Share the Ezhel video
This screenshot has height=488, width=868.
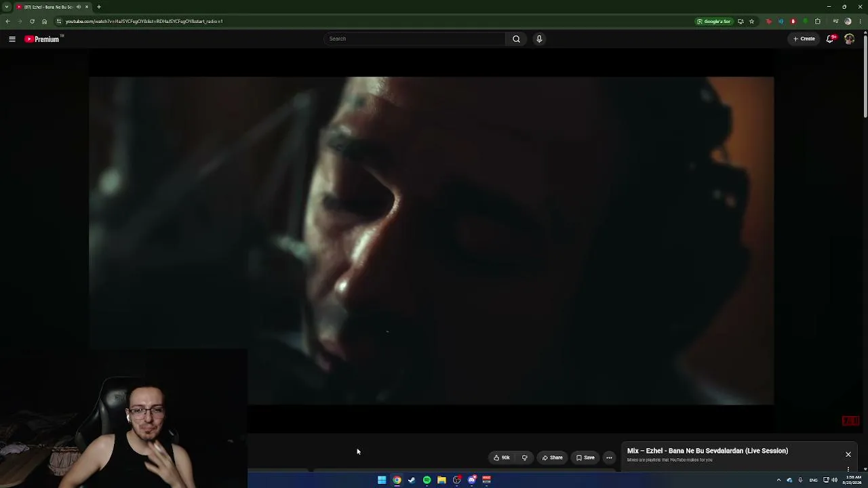click(552, 458)
